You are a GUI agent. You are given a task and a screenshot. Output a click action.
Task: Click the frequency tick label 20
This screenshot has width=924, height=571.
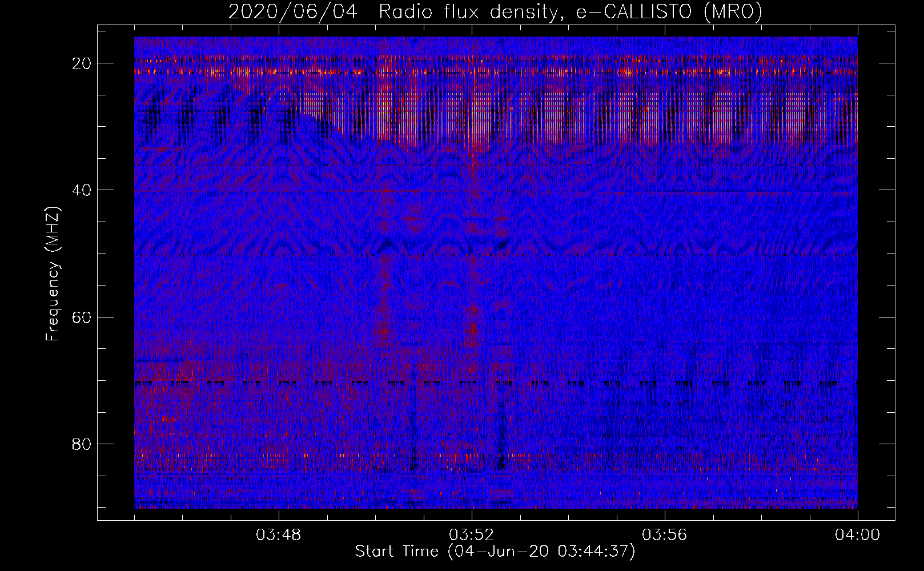tap(82, 63)
